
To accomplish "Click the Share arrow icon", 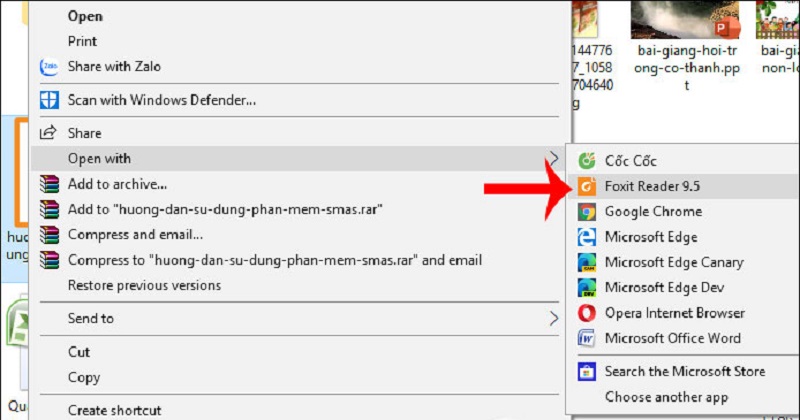I will (48, 133).
